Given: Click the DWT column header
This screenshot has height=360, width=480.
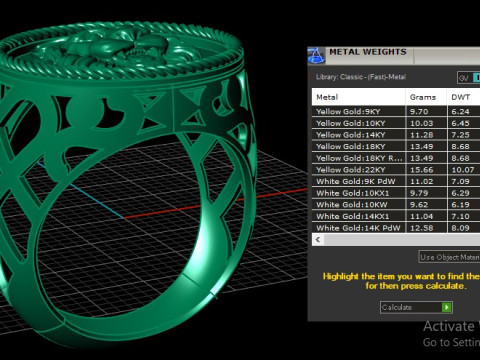Looking at the screenshot, I should pyautogui.click(x=463, y=97).
